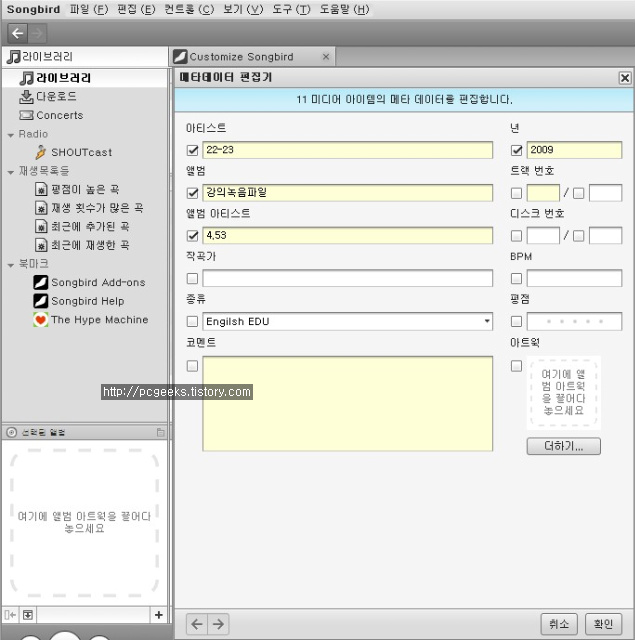Click the add playlist plus button

click(x=159, y=615)
